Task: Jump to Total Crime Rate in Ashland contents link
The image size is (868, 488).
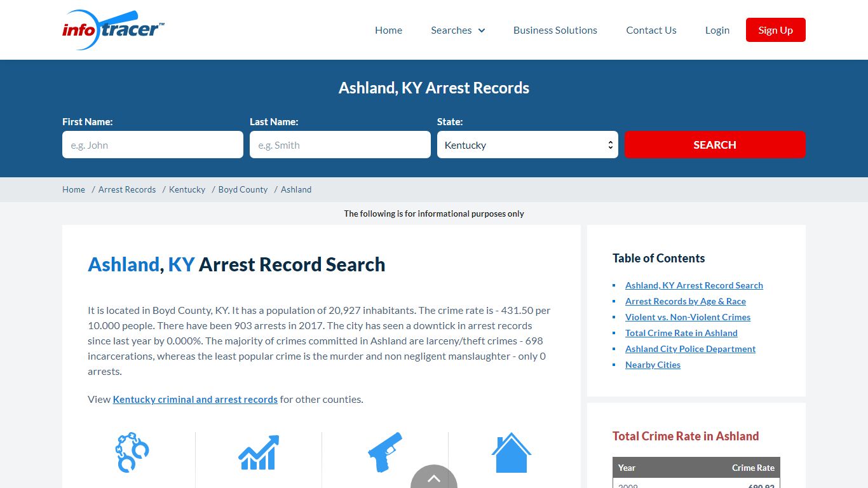Action: (x=681, y=333)
